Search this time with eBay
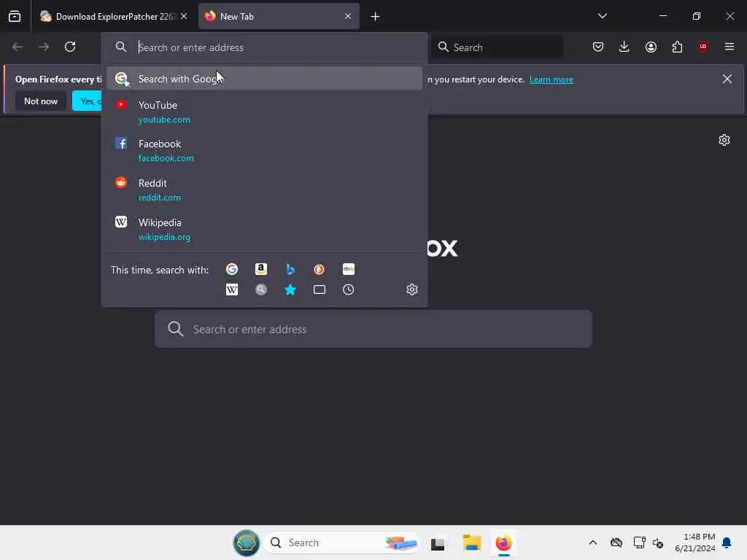The image size is (747, 560). 348,269
